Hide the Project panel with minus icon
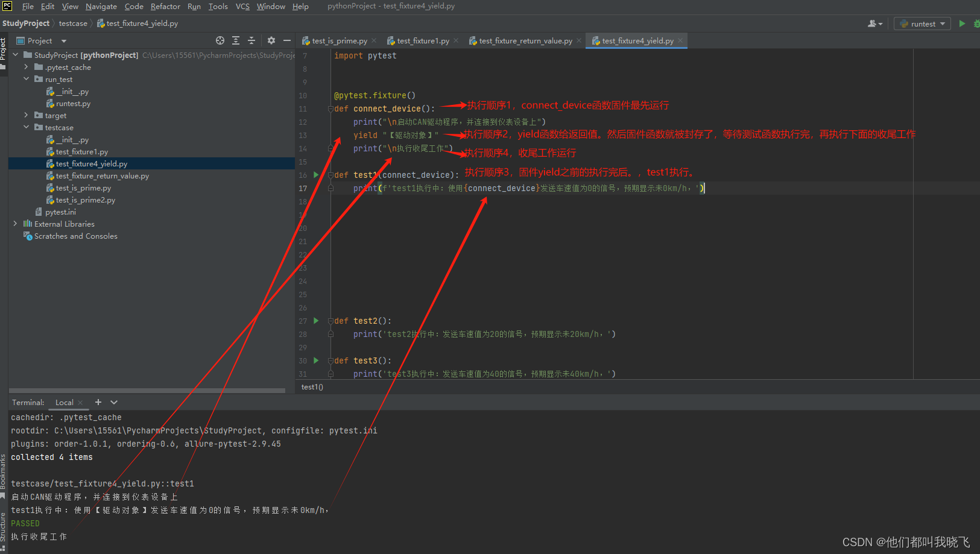 [287, 40]
